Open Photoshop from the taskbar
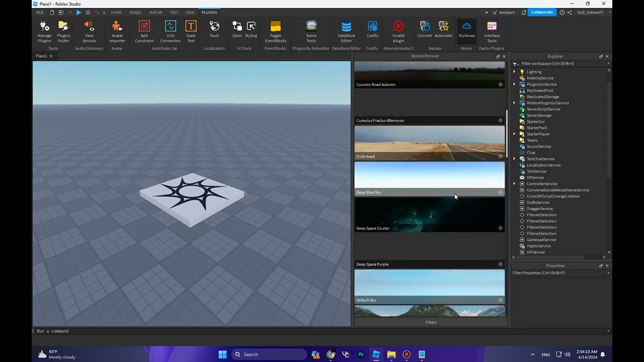Viewport: 644px width, 362px height. (x=361, y=354)
